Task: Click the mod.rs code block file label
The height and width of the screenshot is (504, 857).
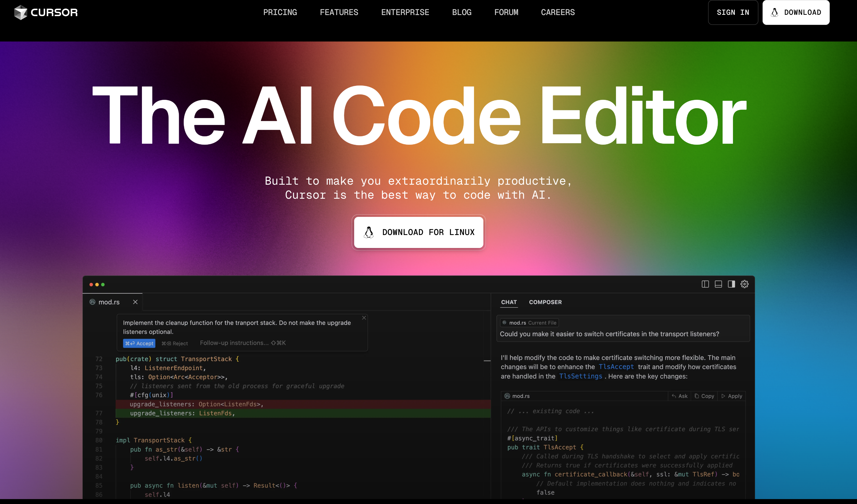Action: (517, 396)
